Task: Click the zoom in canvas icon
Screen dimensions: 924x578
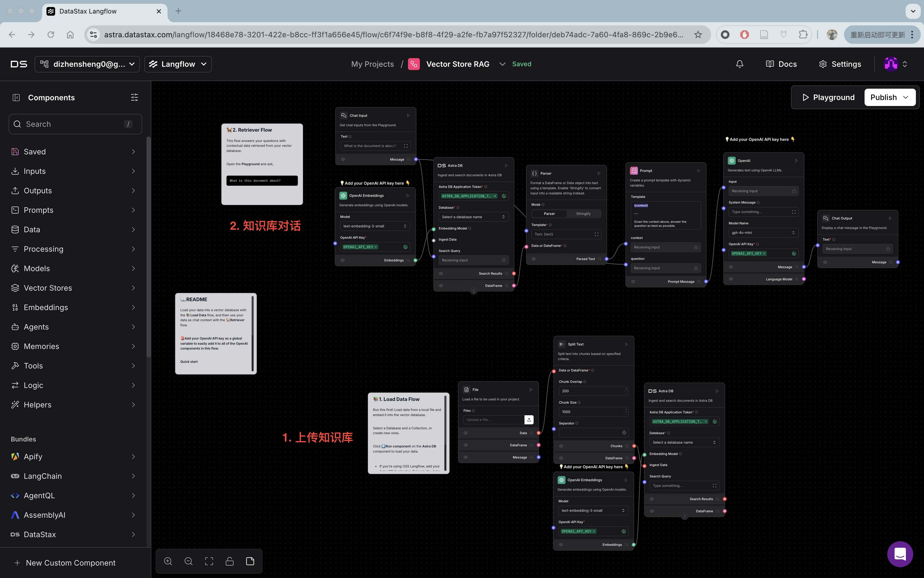Action: click(x=168, y=561)
